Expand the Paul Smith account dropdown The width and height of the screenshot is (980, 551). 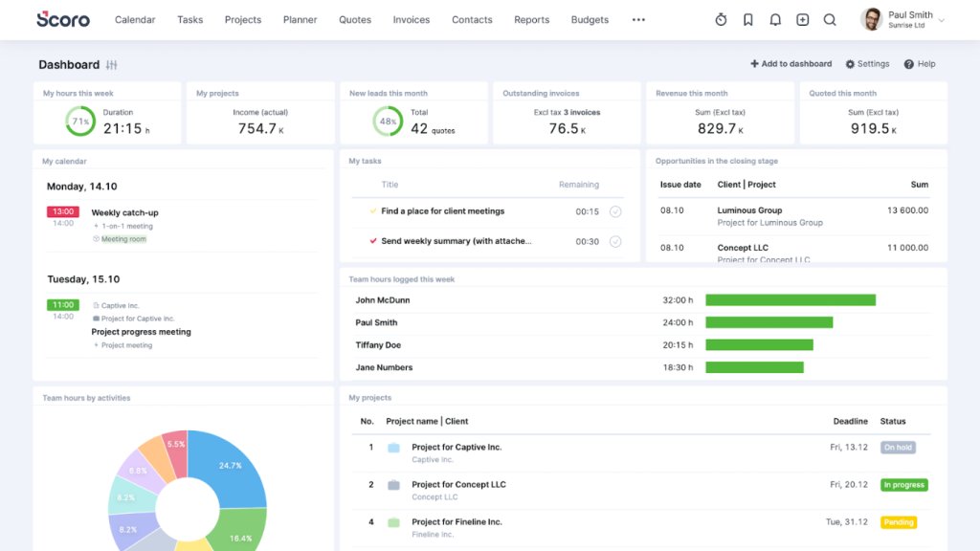942,20
